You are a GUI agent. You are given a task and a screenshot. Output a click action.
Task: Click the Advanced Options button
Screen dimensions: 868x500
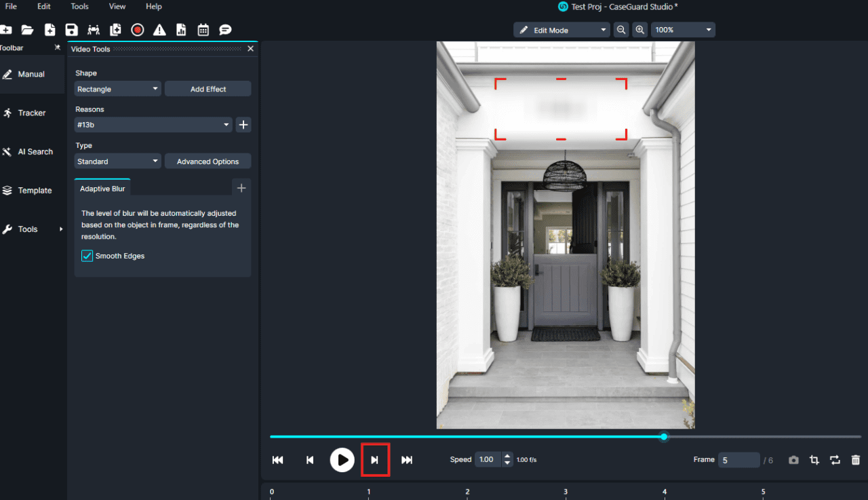[x=208, y=161]
